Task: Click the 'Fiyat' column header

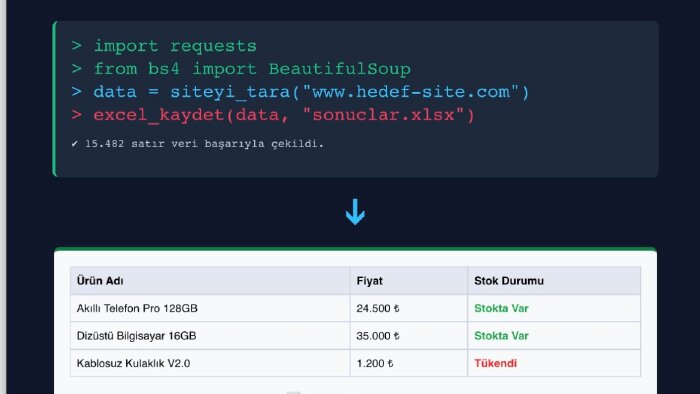Action: pyautogui.click(x=408, y=281)
